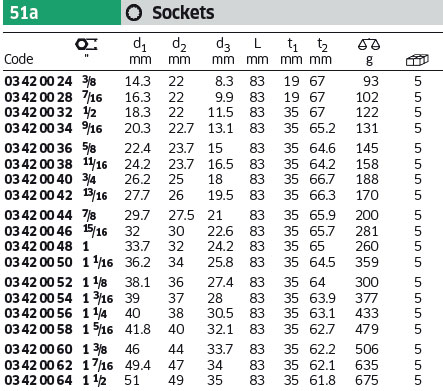The image size is (443, 391).
Task: Select code 03 42 00 24
Action: [38, 81]
